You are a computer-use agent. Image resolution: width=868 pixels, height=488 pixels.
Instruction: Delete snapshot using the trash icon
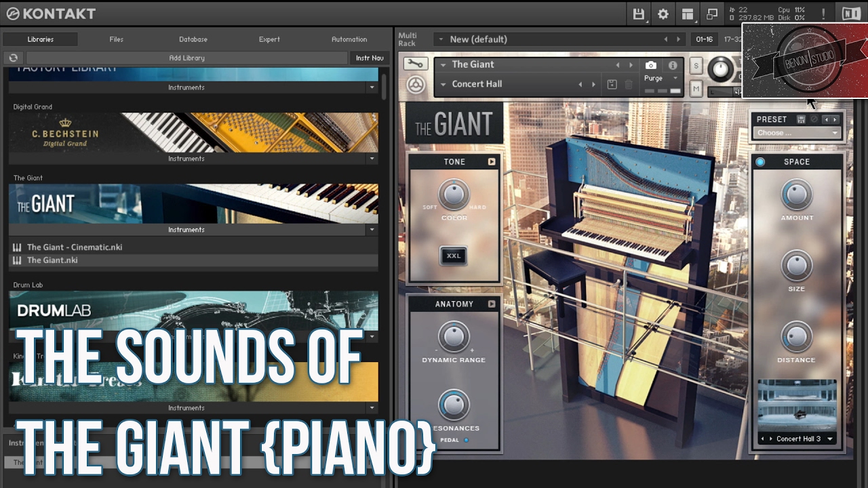click(x=629, y=85)
